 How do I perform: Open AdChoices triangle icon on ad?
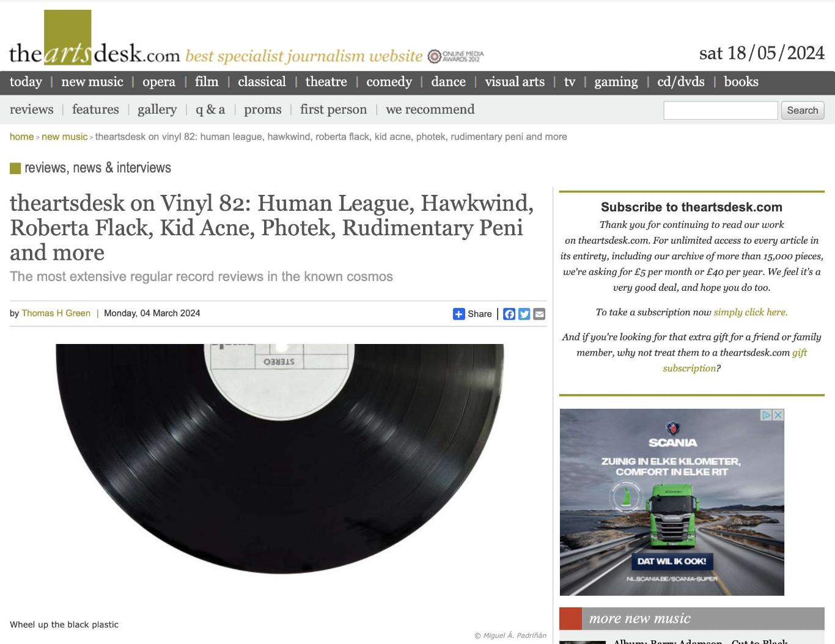pyautogui.click(x=766, y=415)
